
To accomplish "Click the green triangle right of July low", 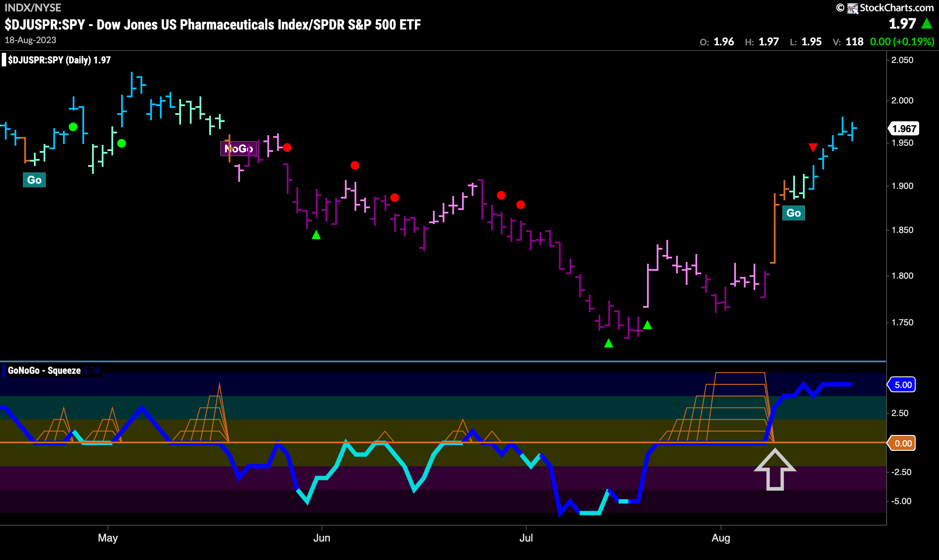I will pyautogui.click(x=647, y=325).
